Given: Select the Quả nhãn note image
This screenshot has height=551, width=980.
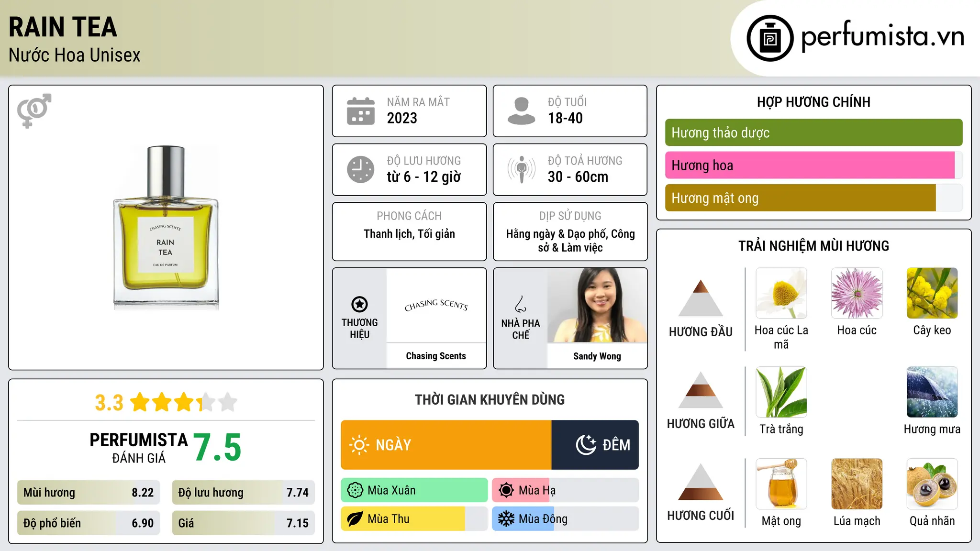Looking at the screenshot, I should [x=932, y=484].
